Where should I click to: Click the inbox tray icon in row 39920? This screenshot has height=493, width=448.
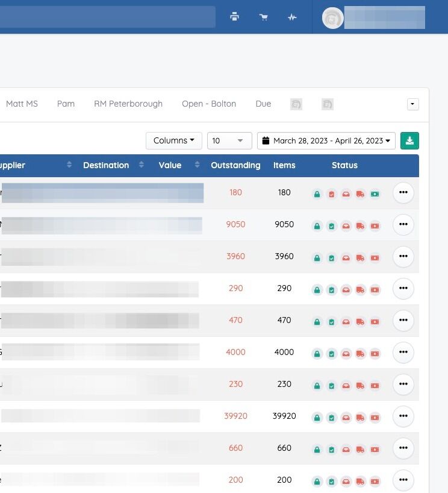(346, 418)
